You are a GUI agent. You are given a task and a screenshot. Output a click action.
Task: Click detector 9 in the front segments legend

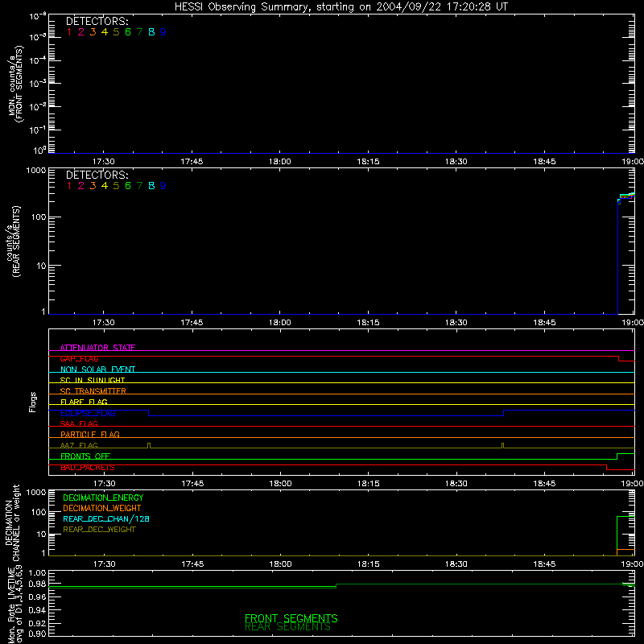[163, 31]
